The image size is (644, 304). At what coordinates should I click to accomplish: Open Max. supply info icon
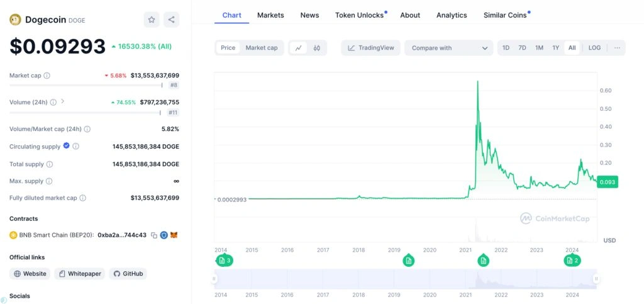click(x=49, y=181)
